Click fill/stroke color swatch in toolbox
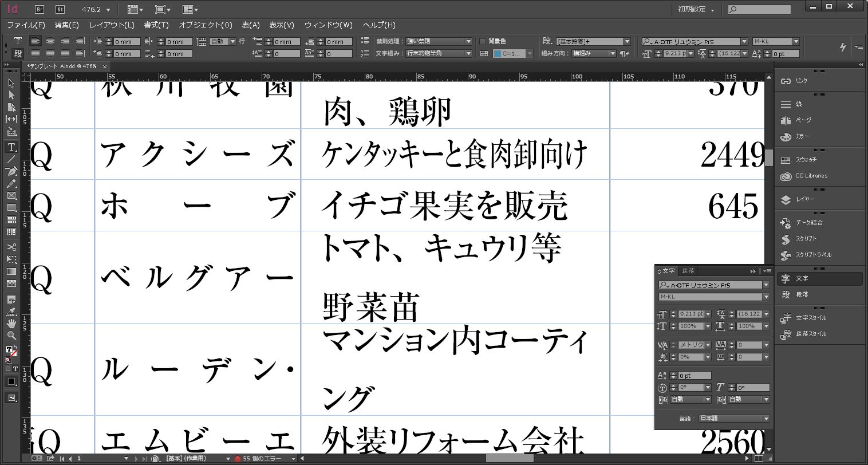Viewport: 868px width, 465px height. [x=11, y=350]
